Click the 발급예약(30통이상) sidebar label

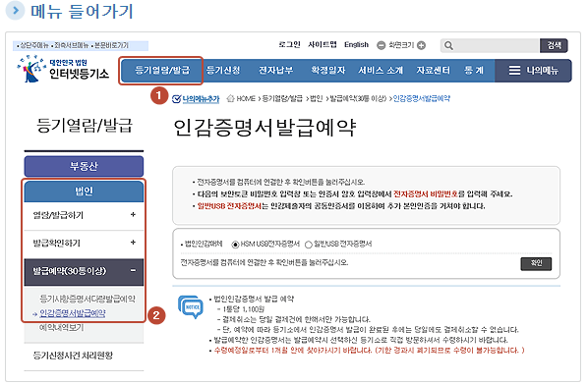point(70,271)
